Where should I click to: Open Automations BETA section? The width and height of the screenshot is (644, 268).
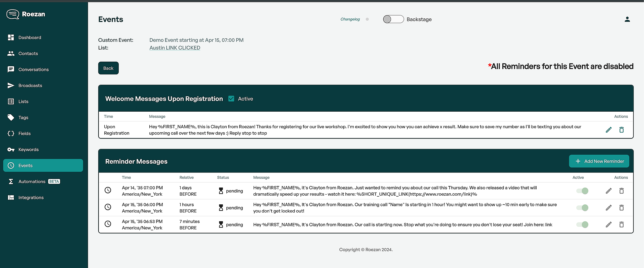point(43,182)
